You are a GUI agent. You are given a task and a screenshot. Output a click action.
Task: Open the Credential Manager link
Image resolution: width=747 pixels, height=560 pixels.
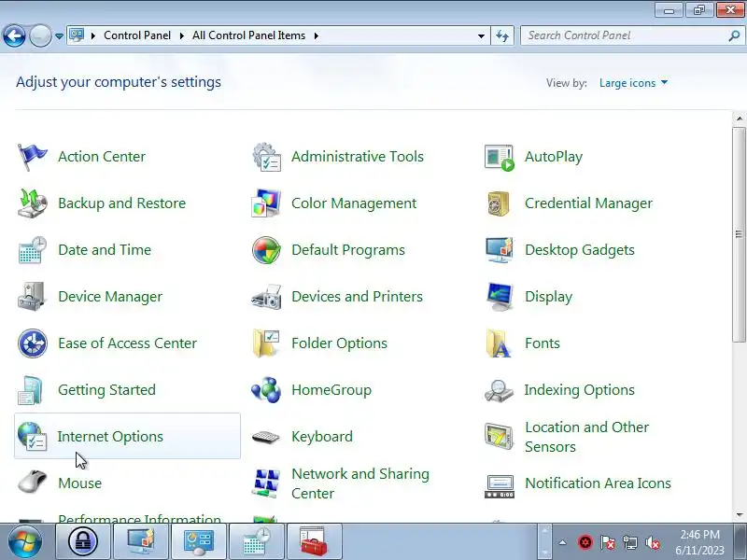pos(588,203)
